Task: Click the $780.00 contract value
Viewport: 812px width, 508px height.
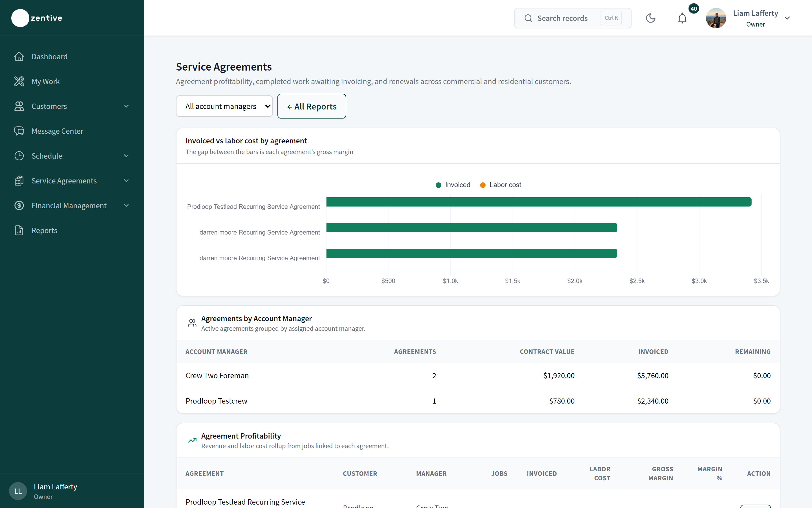Action: pos(562,401)
